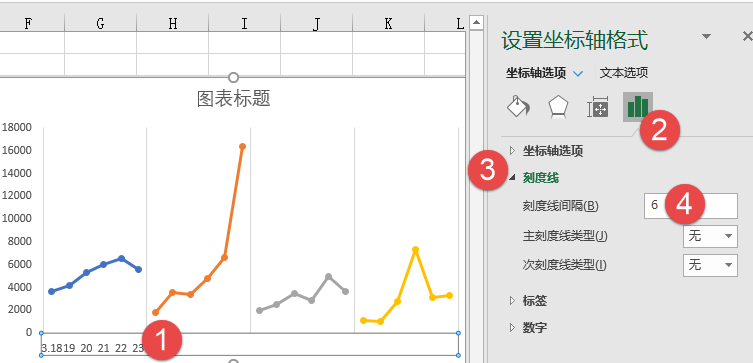
Task: Click the vertical scrollbar up arrow
Action: coord(476,22)
